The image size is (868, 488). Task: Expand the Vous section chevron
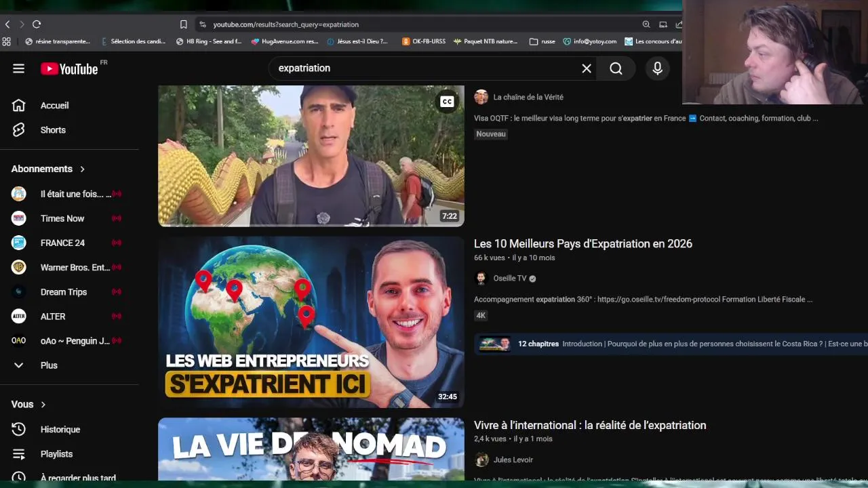pyautogui.click(x=43, y=405)
